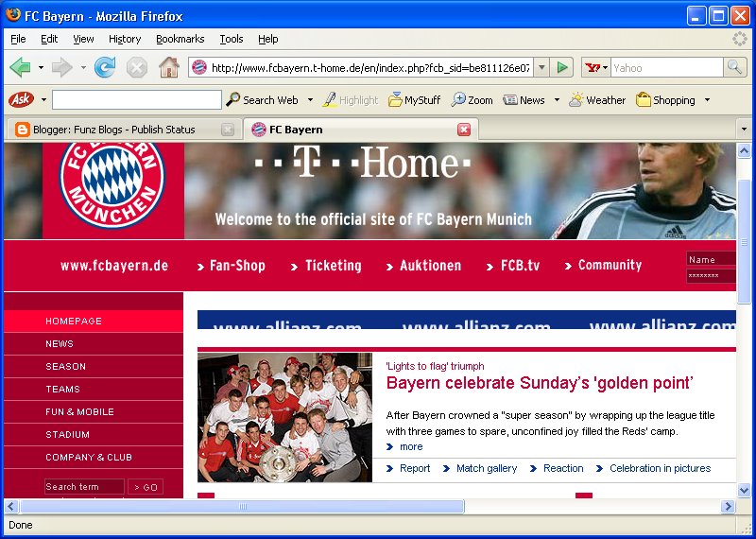Click the green Go arrow beside the address bar
Image resolution: width=756 pixels, height=539 pixels.
click(561, 67)
